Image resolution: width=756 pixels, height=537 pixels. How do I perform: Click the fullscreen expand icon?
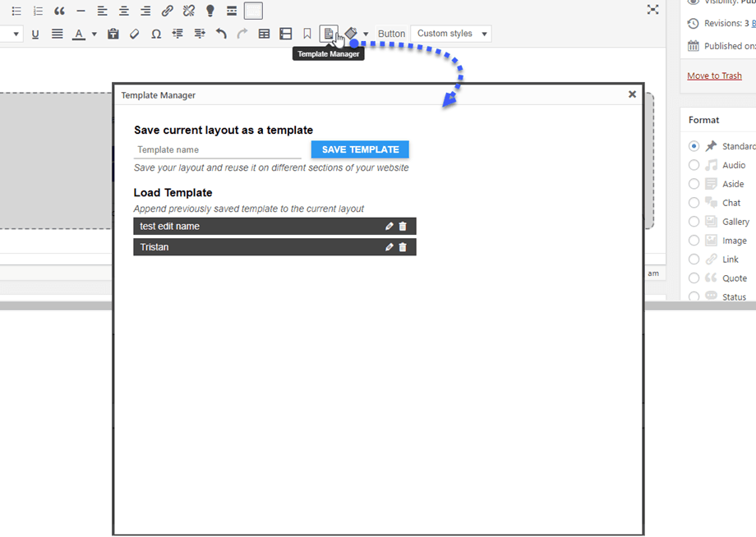(652, 10)
